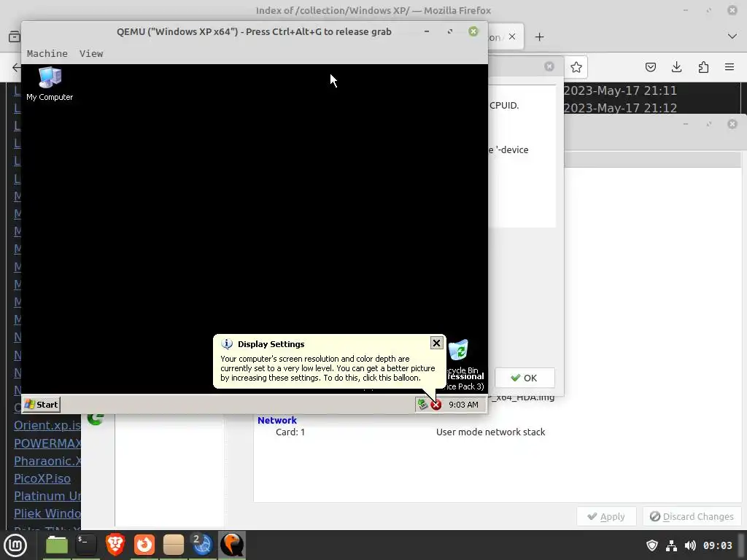The height and width of the screenshot is (560, 747).
Task: Open a new Firefox tab with plus
Action: (x=539, y=37)
